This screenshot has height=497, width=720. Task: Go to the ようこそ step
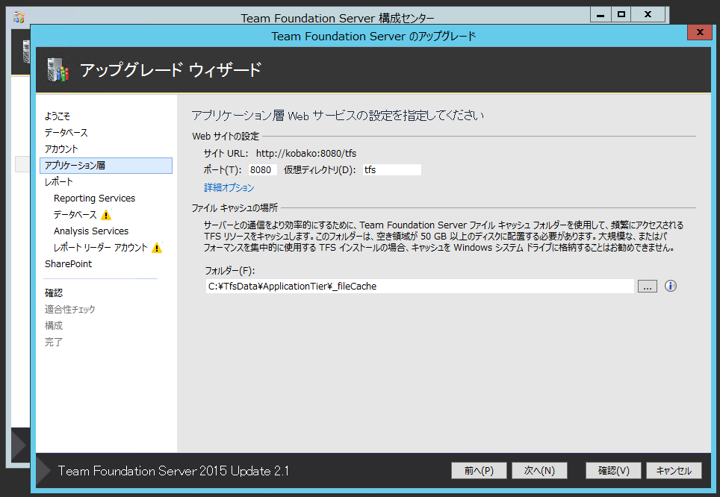click(57, 116)
